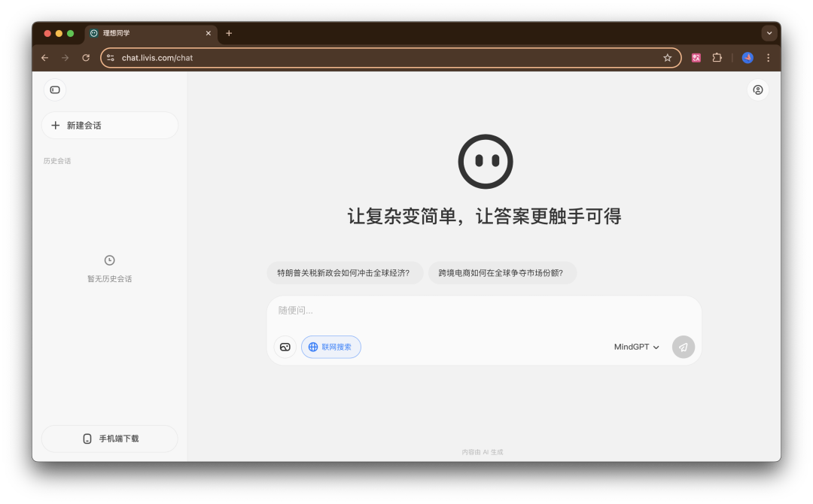
Task: Choose the 特朗普关税新政 suggested question
Action: coord(345,273)
